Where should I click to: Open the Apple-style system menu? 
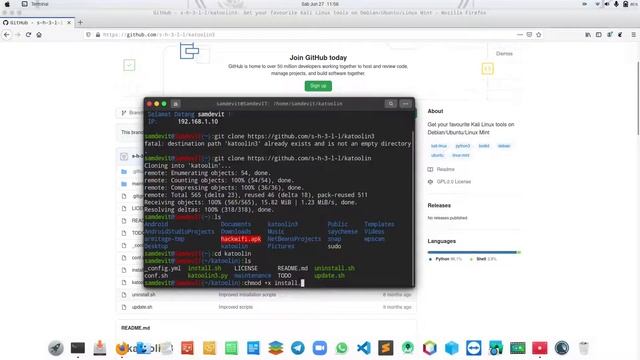click(x=7, y=4)
